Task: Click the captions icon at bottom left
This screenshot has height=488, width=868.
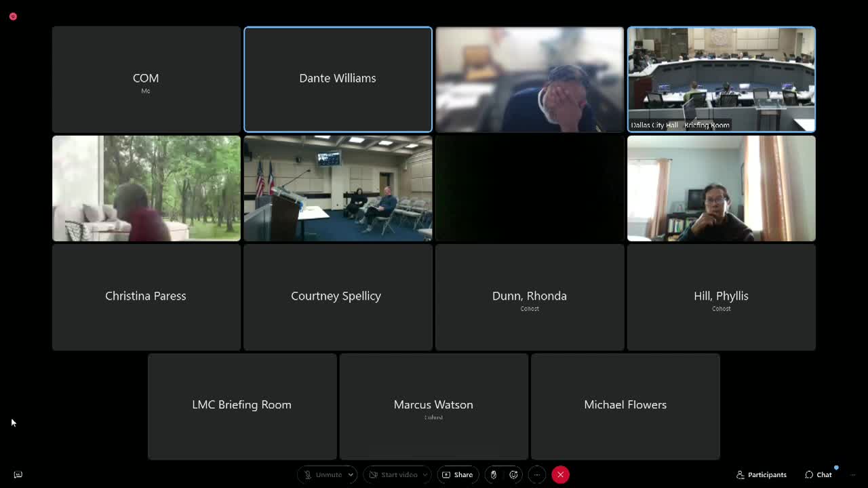Action: tap(18, 474)
